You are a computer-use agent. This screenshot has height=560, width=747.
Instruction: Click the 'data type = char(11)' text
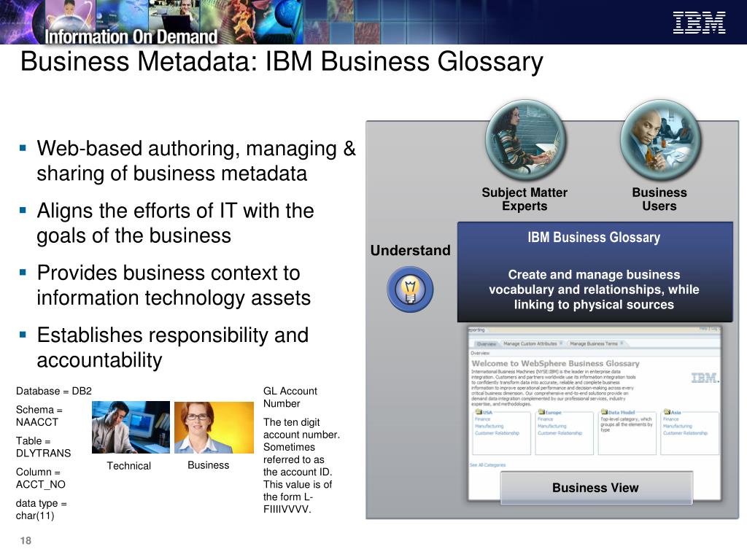(42, 509)
